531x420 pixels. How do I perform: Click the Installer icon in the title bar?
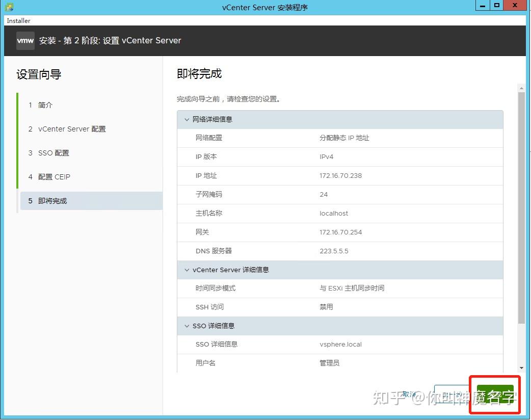(x=9, y=6)
